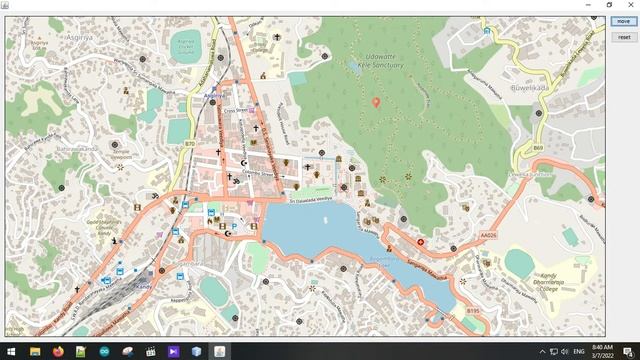Click the Buwelikada map label
The image size is (640, 360).
point(530,87)
